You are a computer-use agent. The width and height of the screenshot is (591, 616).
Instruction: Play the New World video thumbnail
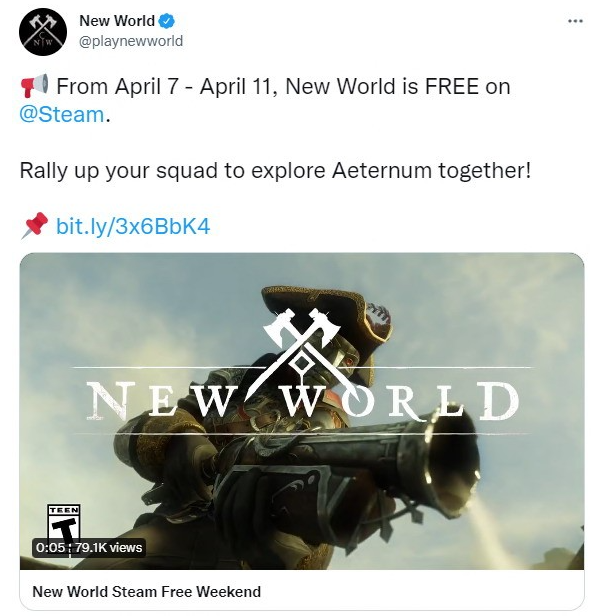tap(302, 411)
